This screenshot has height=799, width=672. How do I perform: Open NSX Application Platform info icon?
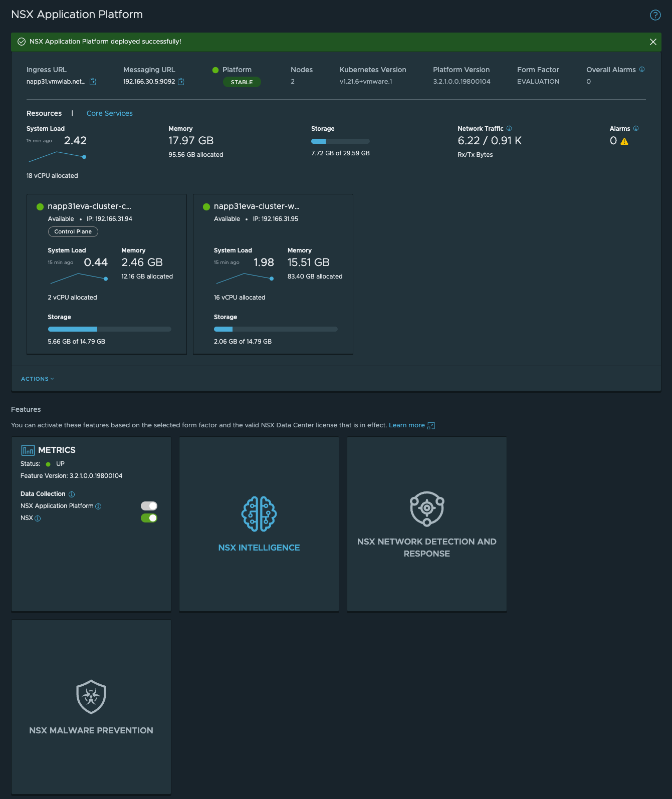point(98,506)
